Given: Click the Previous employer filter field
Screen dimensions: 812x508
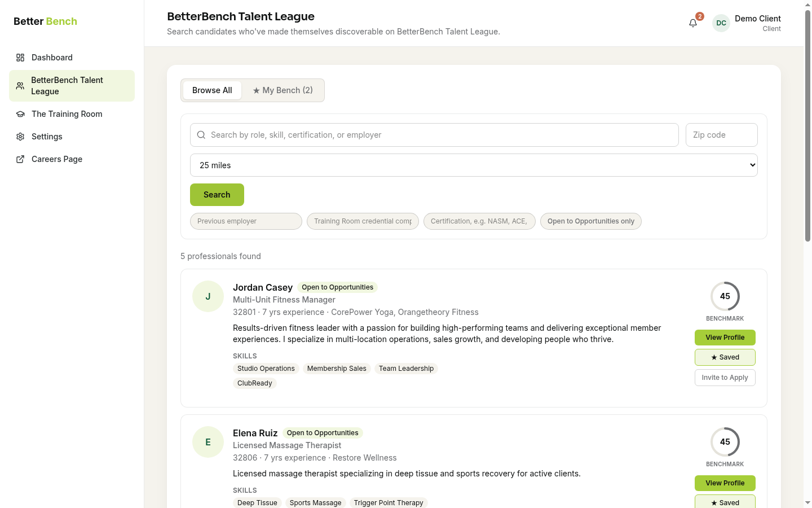Looking at the screenshot, I should pyautogui.click(x=246, y=221).
